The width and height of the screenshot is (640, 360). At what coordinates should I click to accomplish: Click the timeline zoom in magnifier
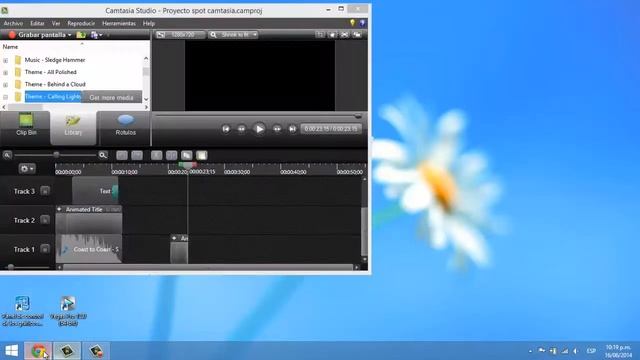(x=103, y=155)
